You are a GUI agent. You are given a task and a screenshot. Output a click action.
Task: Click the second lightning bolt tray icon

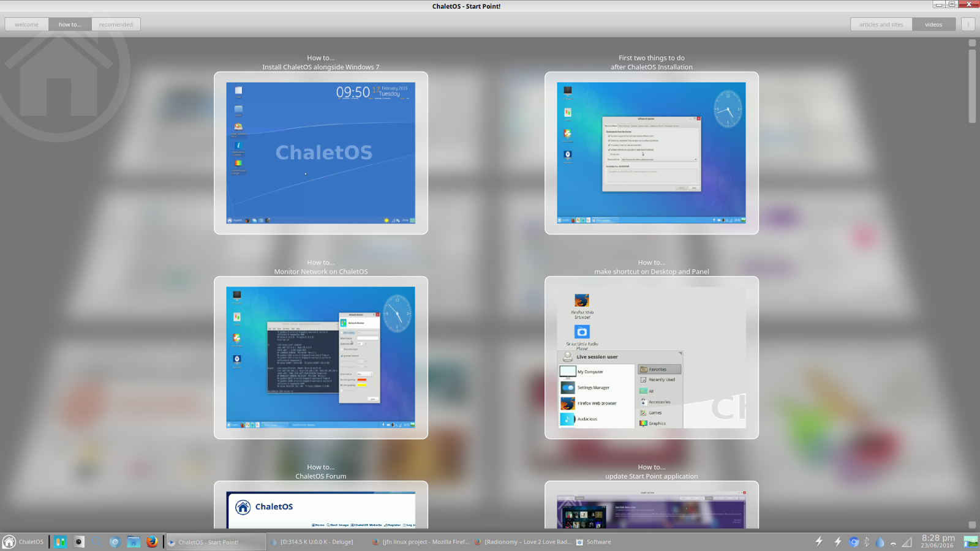tap(837, 542)
